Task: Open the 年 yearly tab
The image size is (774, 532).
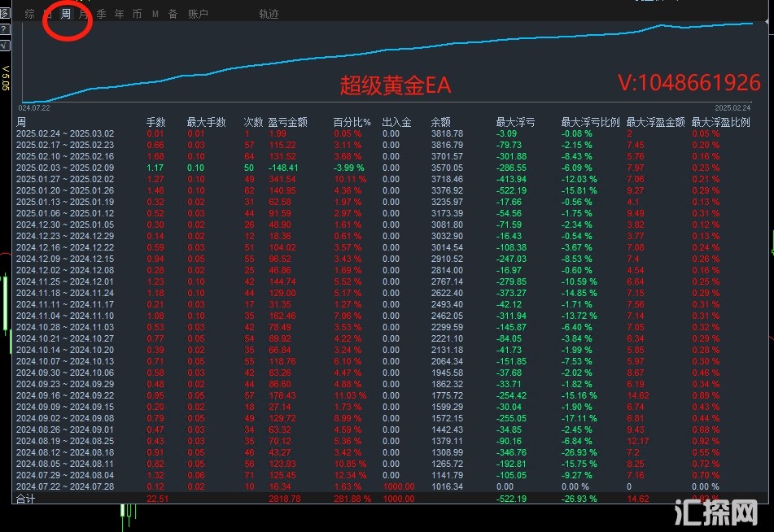Action: (120, 14)
